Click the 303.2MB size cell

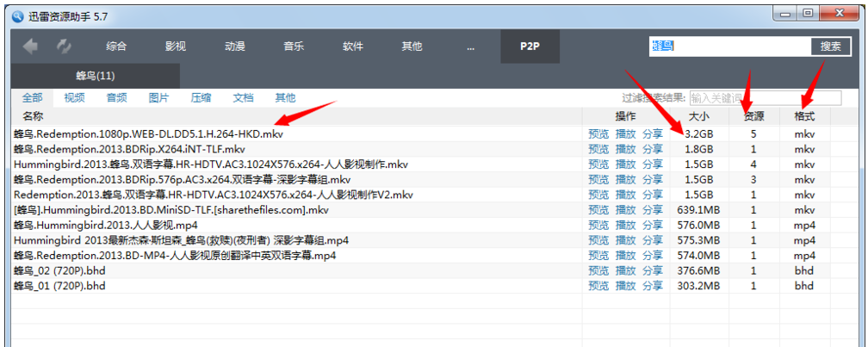point(698,286)
